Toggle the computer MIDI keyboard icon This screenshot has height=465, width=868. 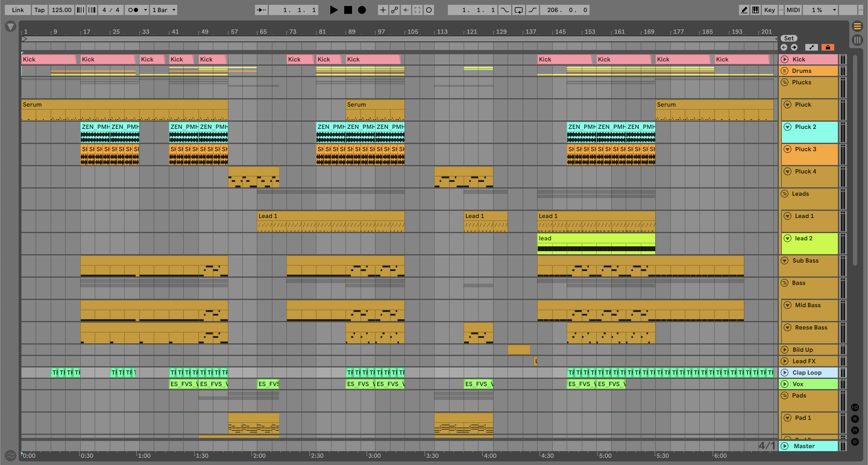(756, 10)
